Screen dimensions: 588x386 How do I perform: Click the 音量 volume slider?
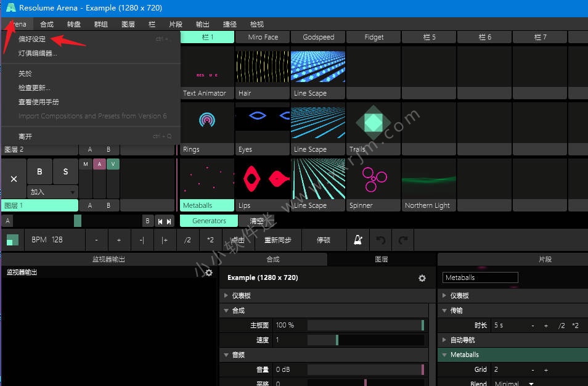365,370
